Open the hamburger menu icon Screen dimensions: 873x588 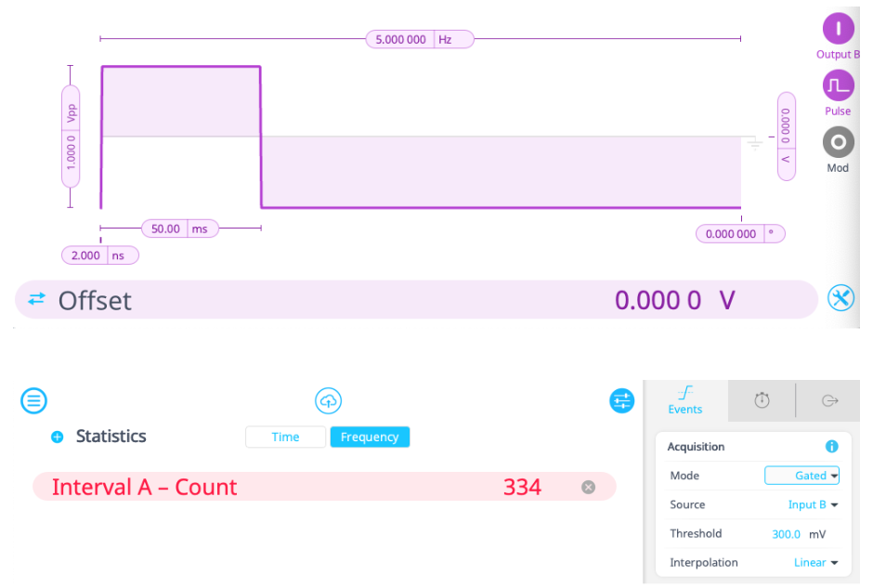pyautogui.click(x=34, y=401)
